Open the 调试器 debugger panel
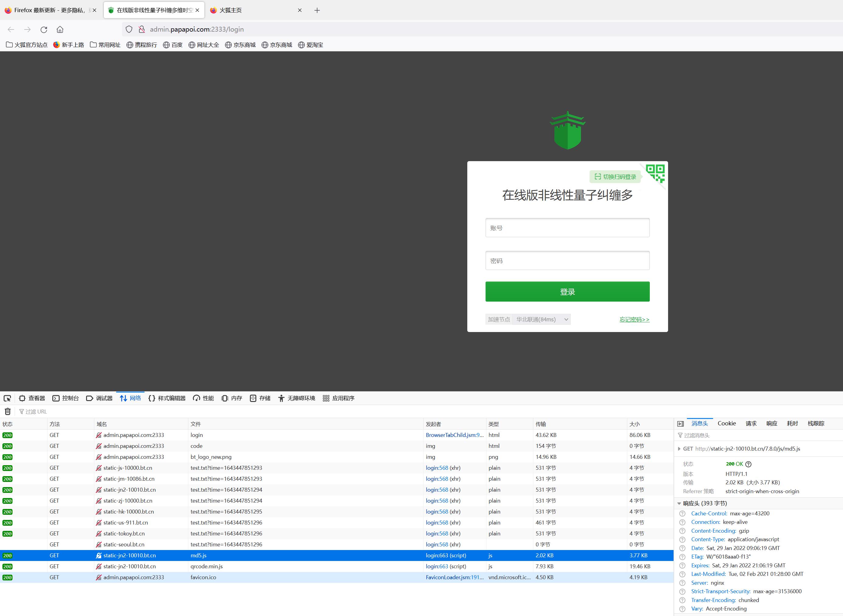The image size is (843, 616). (x=99, y=398)
